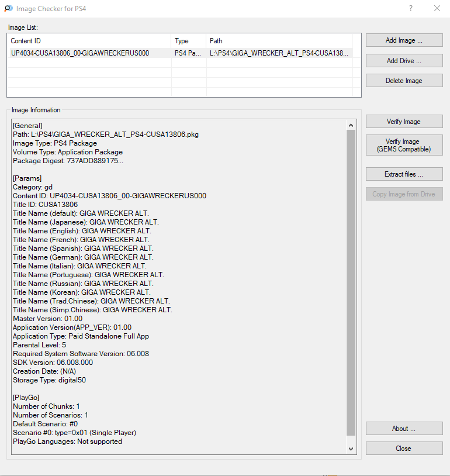Click the 'PS4 Pa...' type cell
Viewport: 450px width, 476px height.
(x=188, y=53)
